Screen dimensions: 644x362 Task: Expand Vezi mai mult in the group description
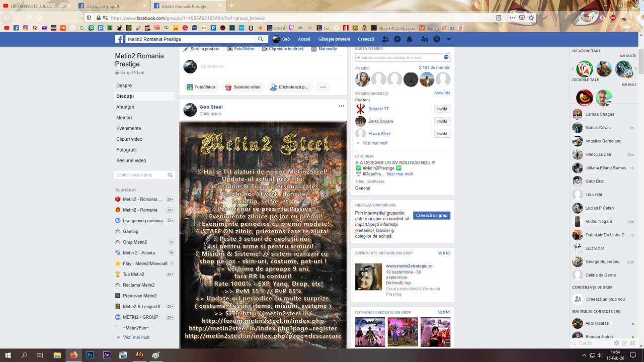click(x=399, y=174)
